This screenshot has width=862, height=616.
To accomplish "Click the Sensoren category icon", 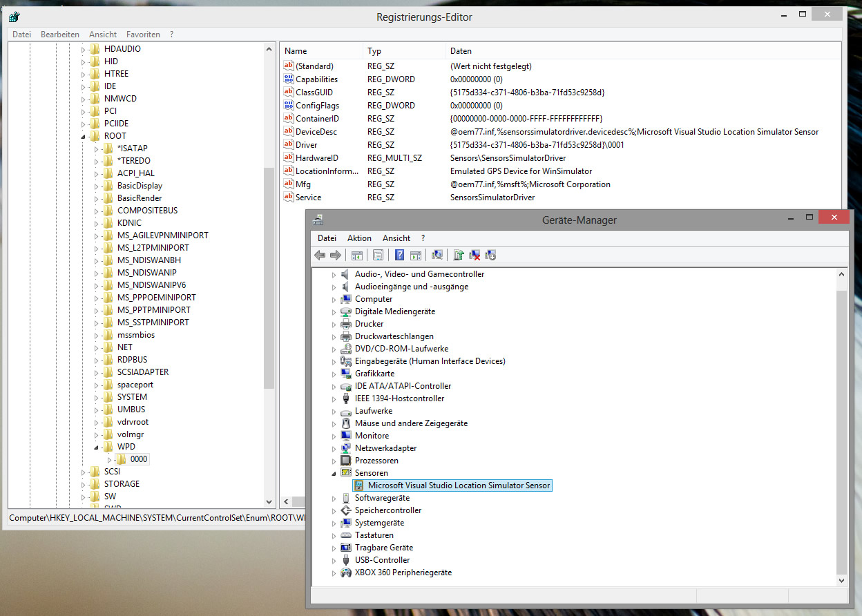I will (x=346, y=473).
